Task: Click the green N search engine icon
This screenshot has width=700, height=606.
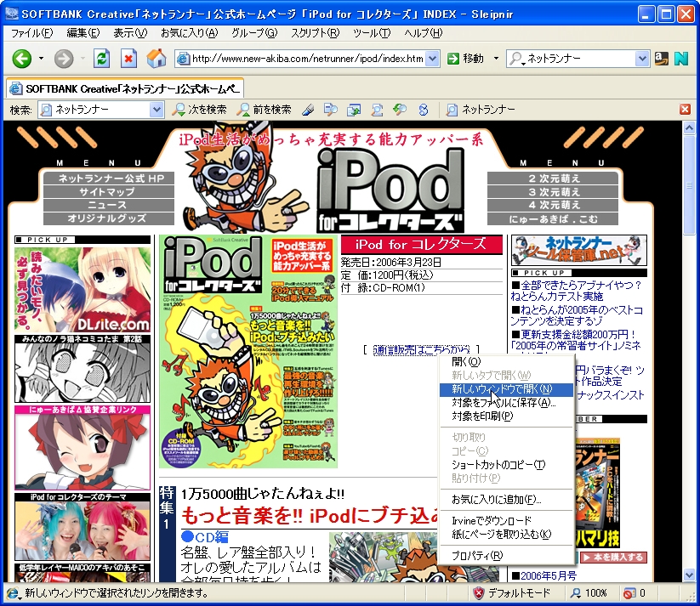Action: (x=681, y=59)
